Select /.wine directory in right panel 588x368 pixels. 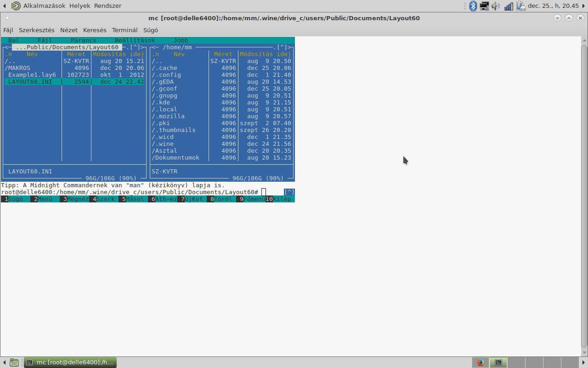pyautogui.click(x=221, y=144)
